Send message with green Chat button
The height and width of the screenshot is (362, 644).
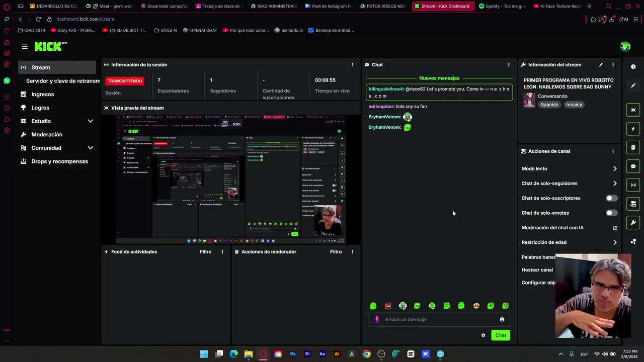click(x=501, y=335)
